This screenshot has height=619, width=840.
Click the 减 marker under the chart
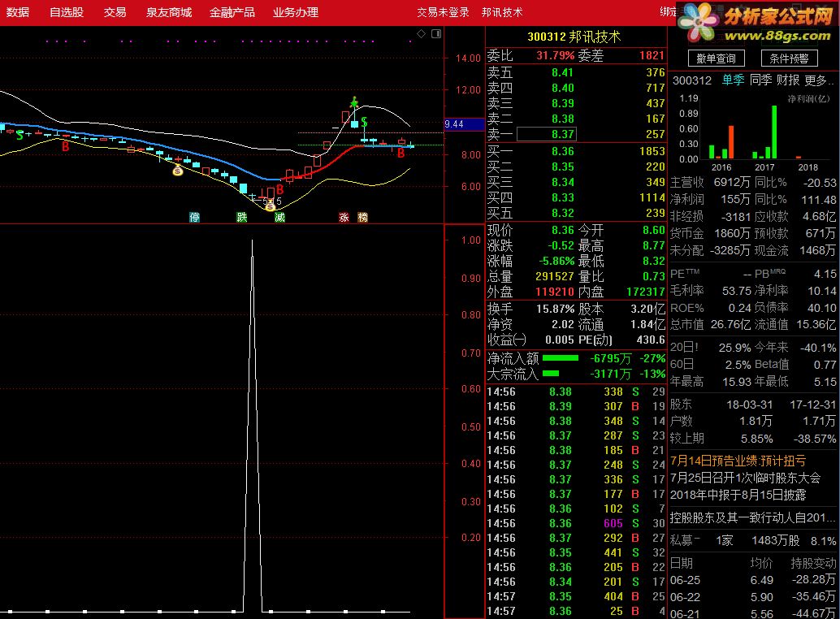pos(279,217)
